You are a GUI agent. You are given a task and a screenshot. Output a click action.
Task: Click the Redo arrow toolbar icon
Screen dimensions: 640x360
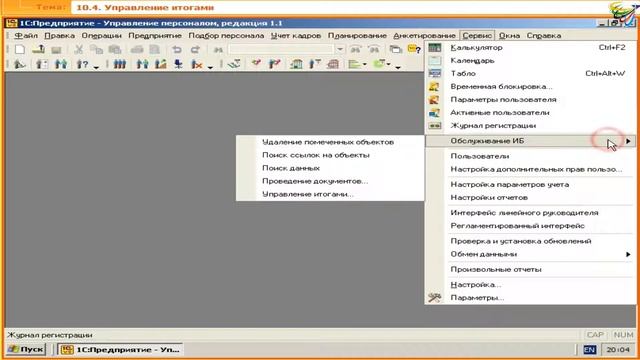(x=196, y=49)
